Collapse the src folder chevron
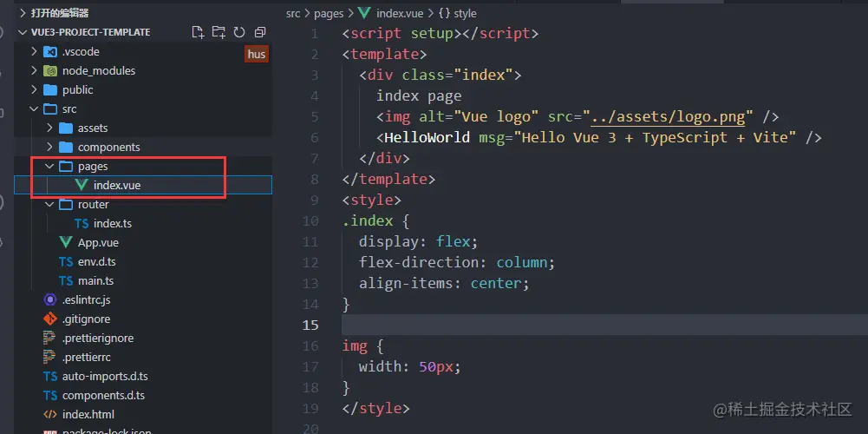Image resolution: width=868 pixels, height=434 pixels. pyautogui.click(x=35, y=108)
